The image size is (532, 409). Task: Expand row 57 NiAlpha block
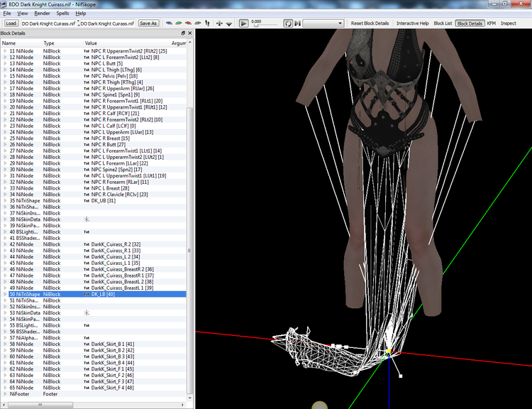(x=5, y=338)
